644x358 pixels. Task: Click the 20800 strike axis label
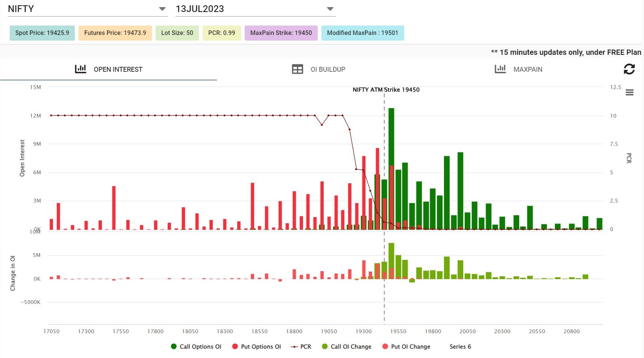click(x=571, y=331)
